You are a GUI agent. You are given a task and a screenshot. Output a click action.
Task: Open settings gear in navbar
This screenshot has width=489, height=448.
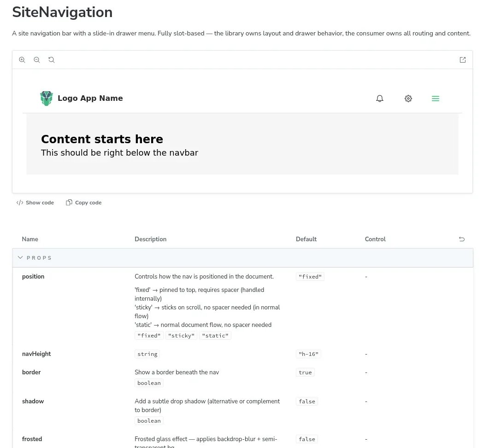pyautogui.click(x=408, y=99)
